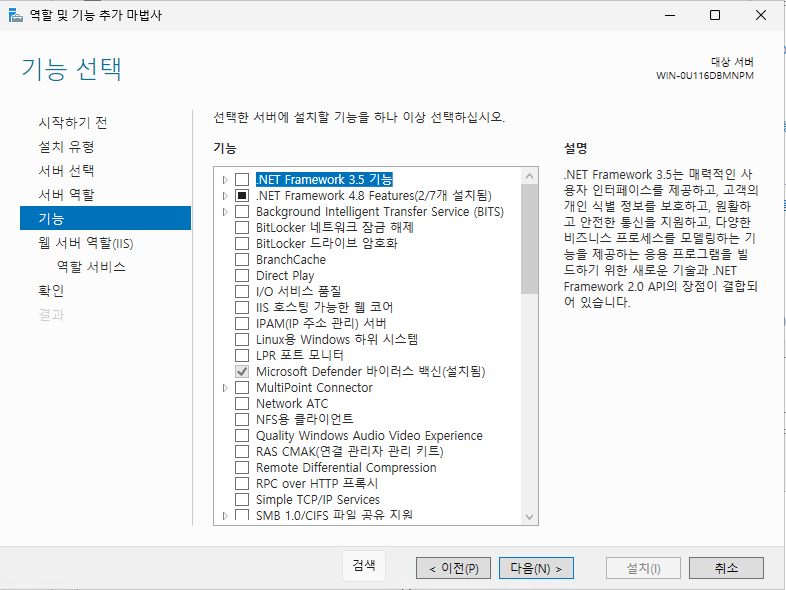This screenshot has width=786, height=590.
Task: Click the 취소 button
Action: (726, 568)
